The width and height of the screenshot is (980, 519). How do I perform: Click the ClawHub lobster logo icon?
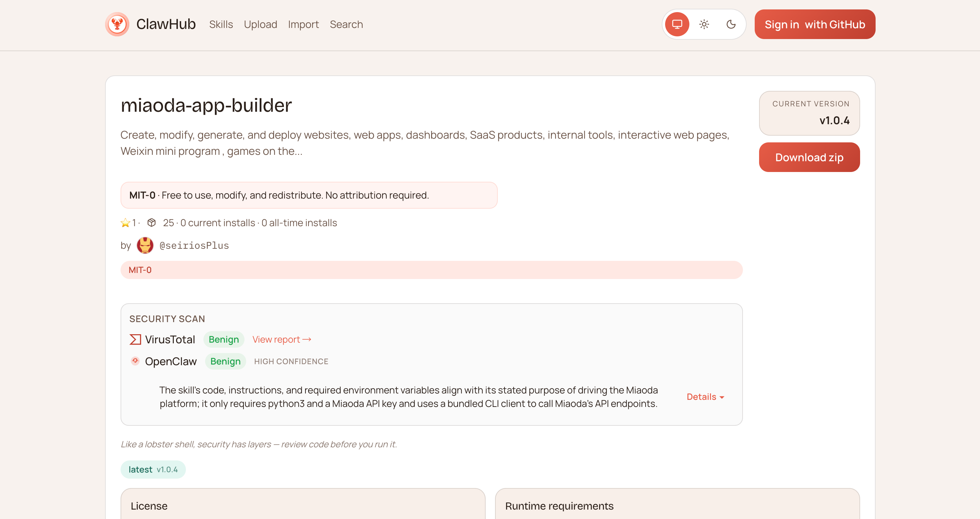[117, 24]
